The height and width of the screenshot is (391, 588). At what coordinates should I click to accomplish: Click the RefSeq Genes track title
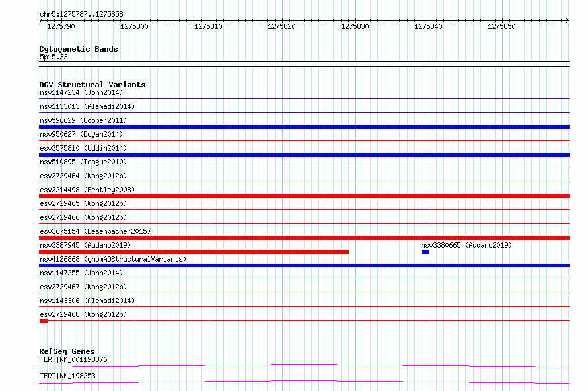(x=67, y=351)
